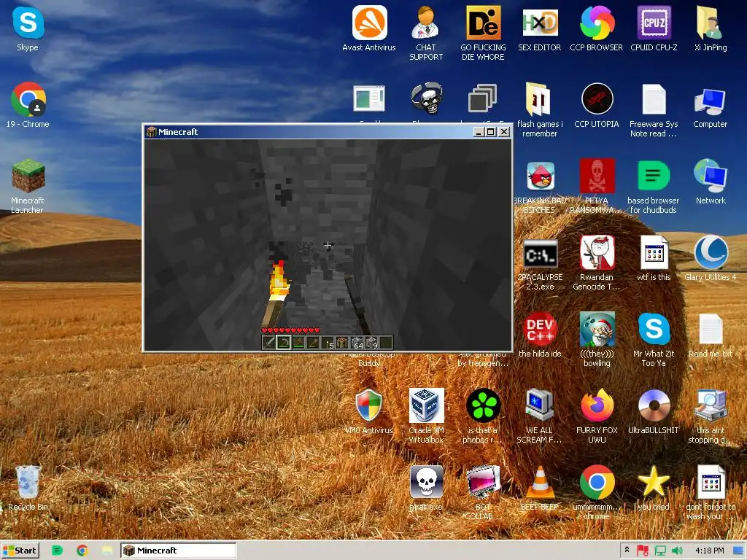Launch CPUID CPU-Z from the desktop
Screen dimensions: 747x560
point(654,28)
